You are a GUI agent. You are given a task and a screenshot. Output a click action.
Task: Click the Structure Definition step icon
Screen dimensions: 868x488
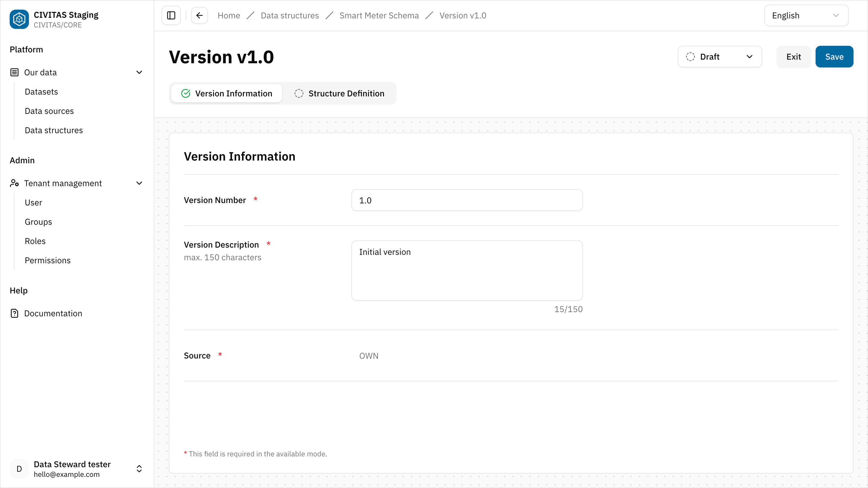299,93
